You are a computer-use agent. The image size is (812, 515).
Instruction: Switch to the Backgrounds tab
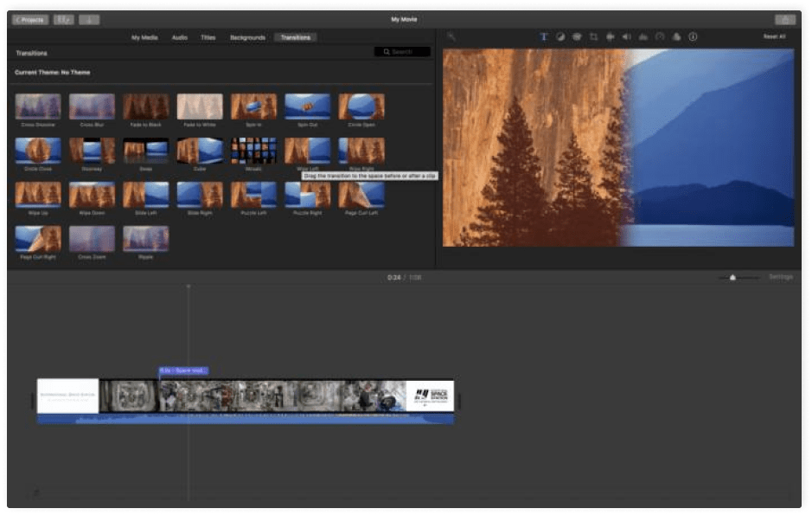[247, 37]
